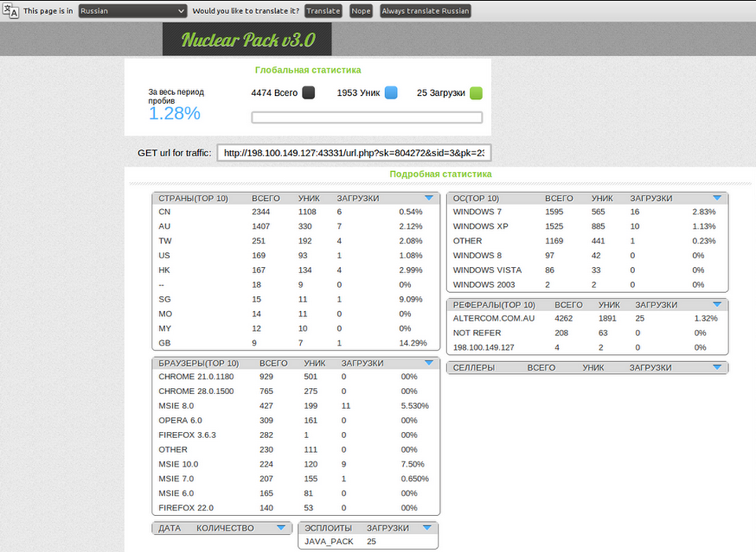The width and height of the screenshot is (756, 552).
Task: Collapse the СТРАНЫ(TOP 10) panel arrow
Action: [x=428, y=199]
